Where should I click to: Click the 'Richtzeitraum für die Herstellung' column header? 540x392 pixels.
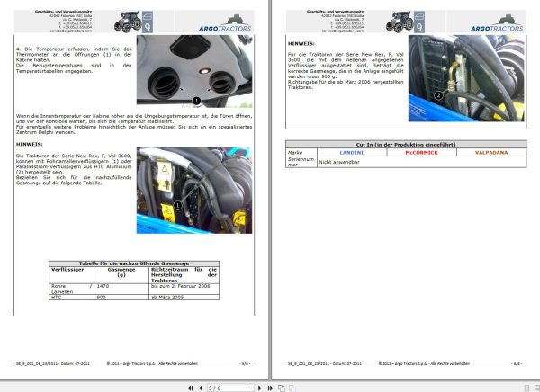[x=184, y=274]
